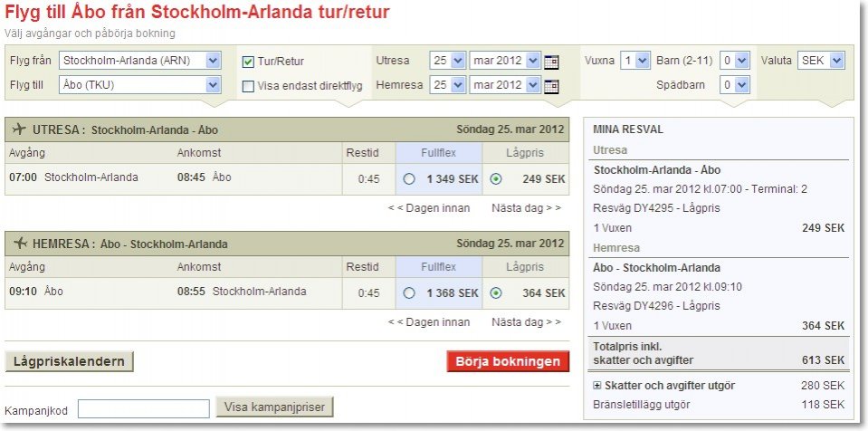Go to Nästa dag for outbound flight

click(526, 207)
